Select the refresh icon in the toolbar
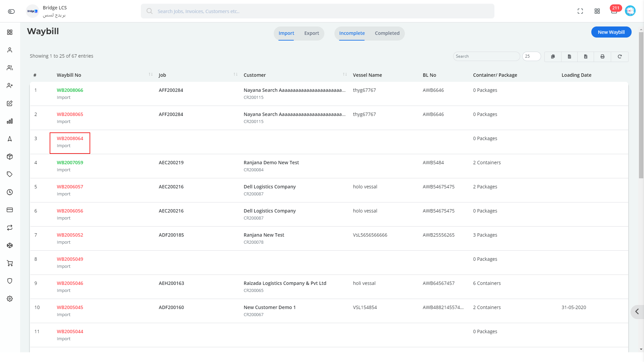 620,56
